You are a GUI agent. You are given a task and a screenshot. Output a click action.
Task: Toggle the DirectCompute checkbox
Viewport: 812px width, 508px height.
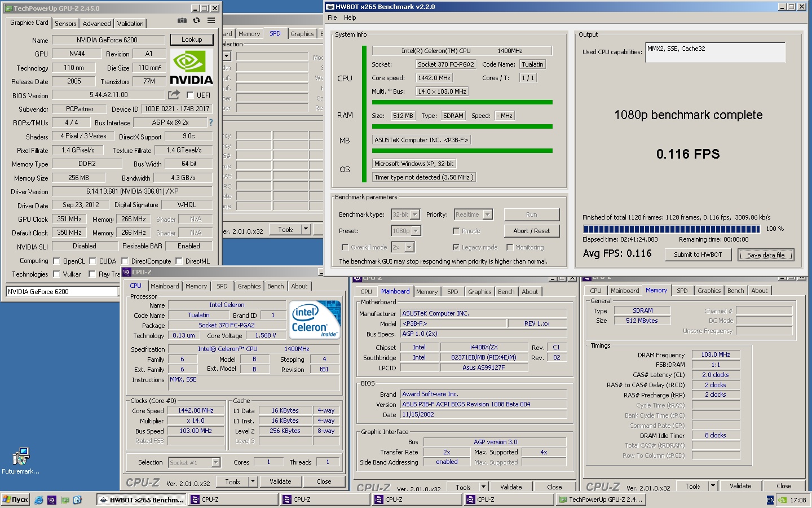pos(125,261)
